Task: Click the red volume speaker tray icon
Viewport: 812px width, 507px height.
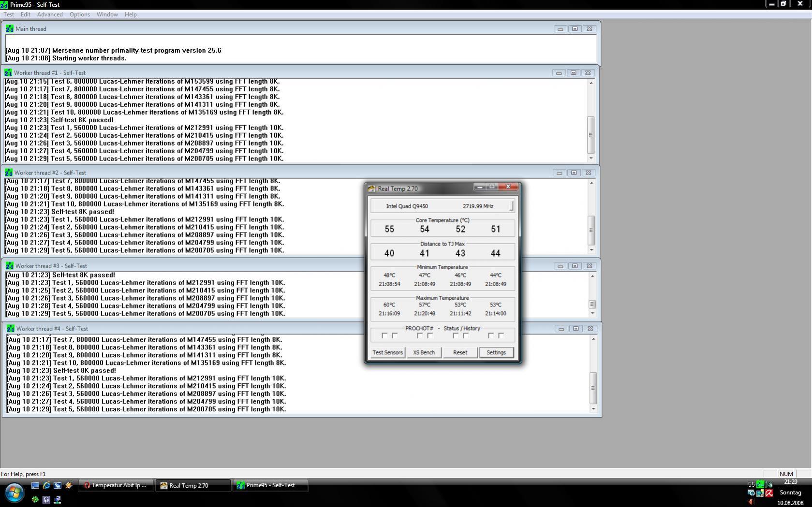Action: pyautogui.click(x=751, y=502)
